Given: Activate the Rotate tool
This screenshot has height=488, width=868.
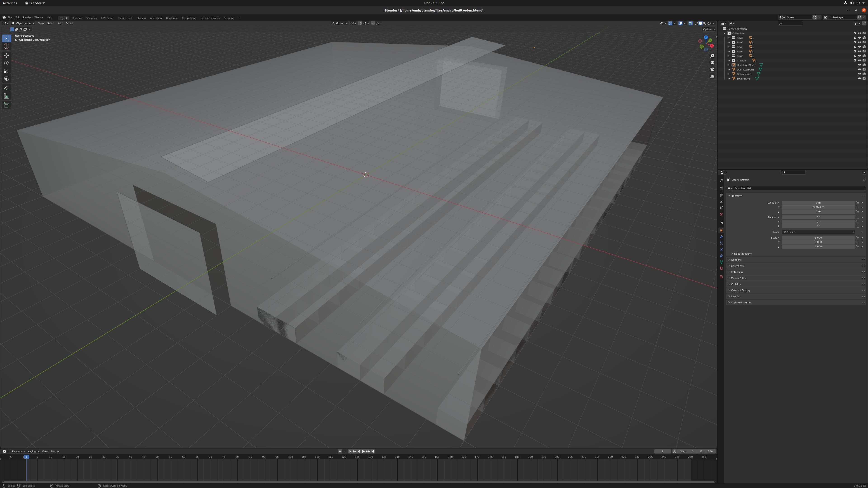Looking at the screenshot, I should coord(6,63).
